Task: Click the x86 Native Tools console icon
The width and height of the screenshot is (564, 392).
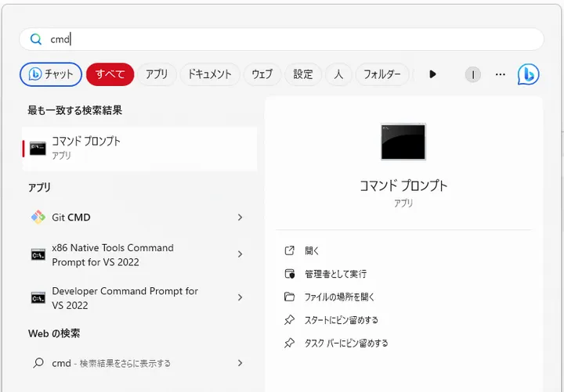Action: (x=38, y=254)
